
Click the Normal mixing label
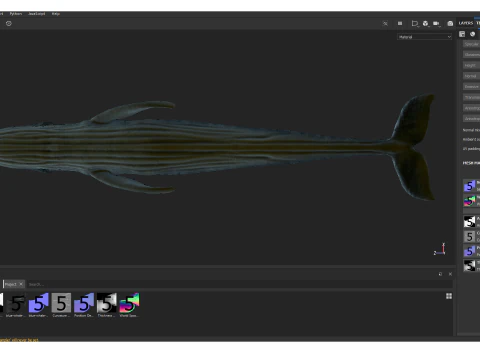[471, 130]
